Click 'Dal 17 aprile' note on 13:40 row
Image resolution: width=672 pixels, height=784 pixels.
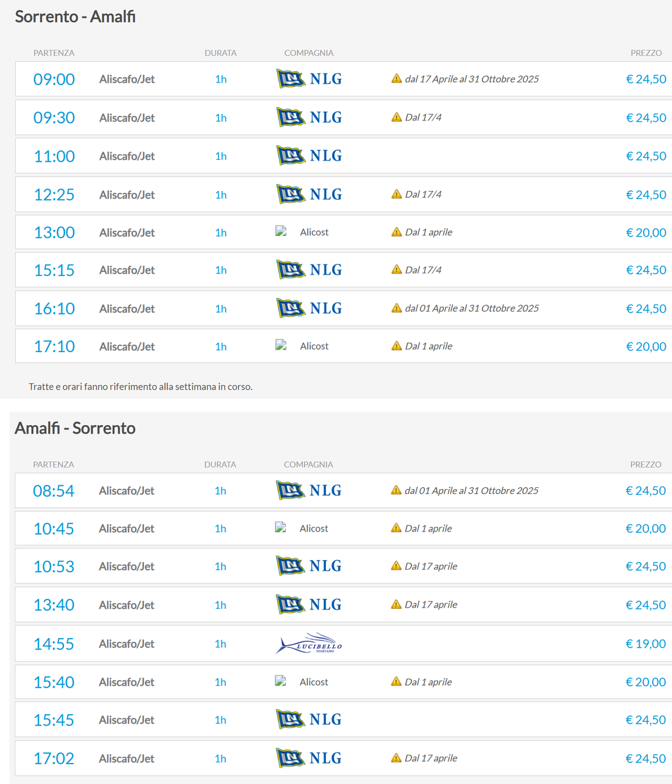(x=430, y=604)
